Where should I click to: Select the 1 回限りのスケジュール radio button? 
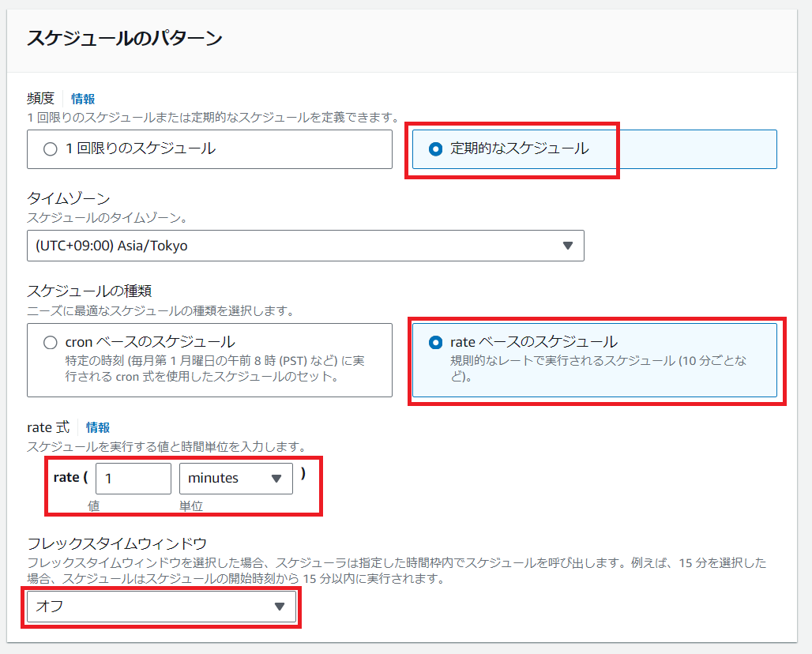pyautogui.click(x=51, y=149)
